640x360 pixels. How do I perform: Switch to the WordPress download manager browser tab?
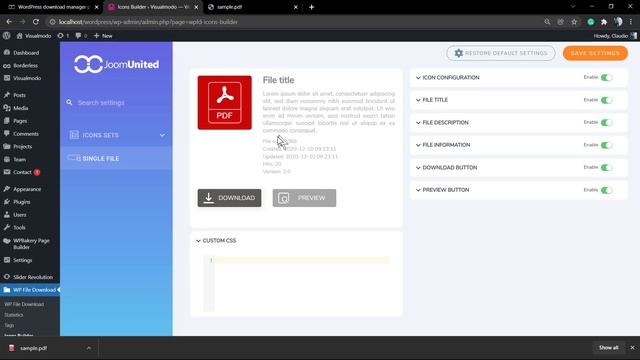52,7
